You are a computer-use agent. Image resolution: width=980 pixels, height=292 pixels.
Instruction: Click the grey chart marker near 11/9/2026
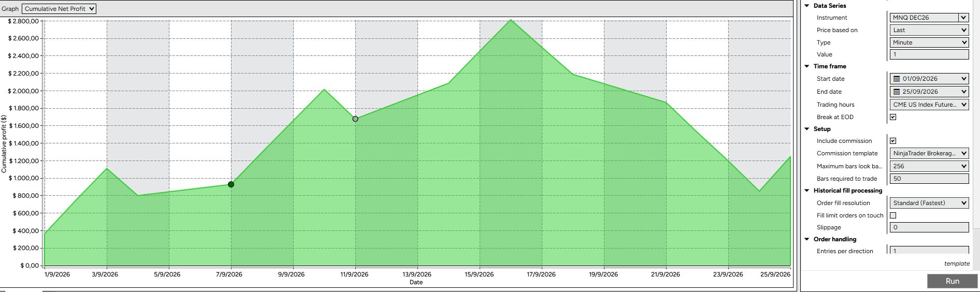coord(355,119)
